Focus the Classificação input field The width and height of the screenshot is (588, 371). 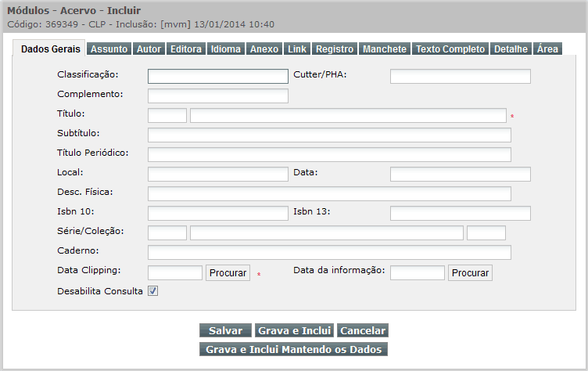coord(218,76)
